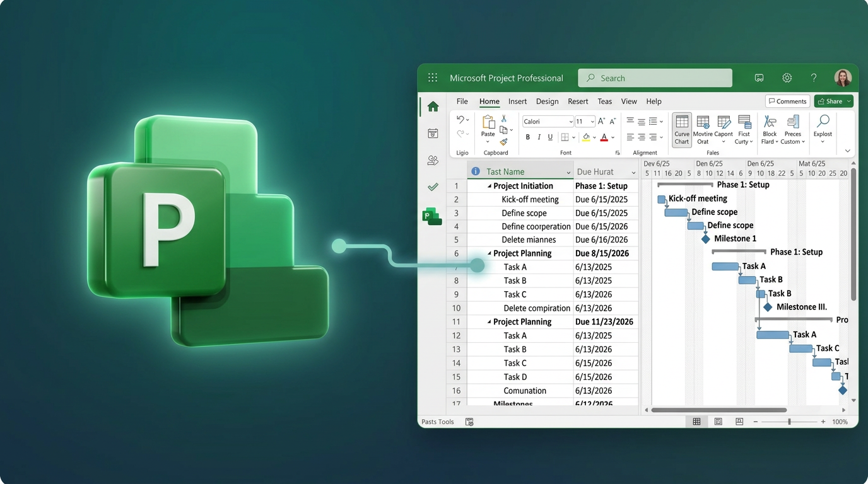This screenshot has height=484, width=868.
Task: Collapse the Project Initiation summary row
Action: click(489, 186)
